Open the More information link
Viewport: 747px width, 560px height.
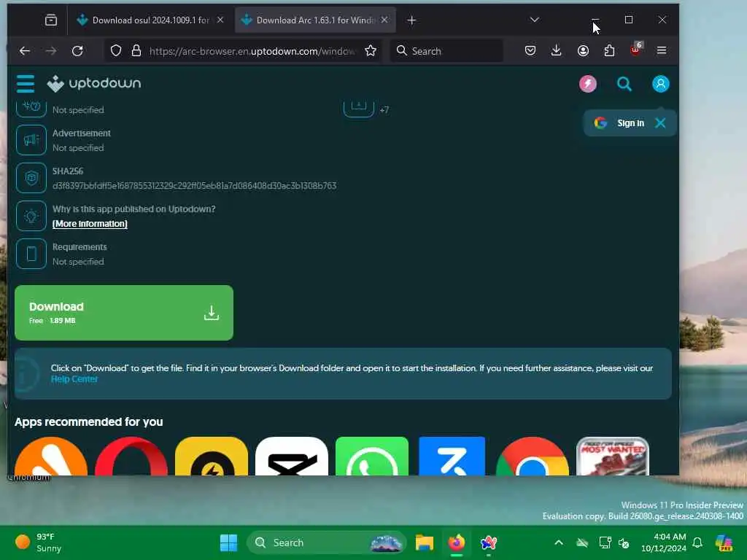point(90,224)
